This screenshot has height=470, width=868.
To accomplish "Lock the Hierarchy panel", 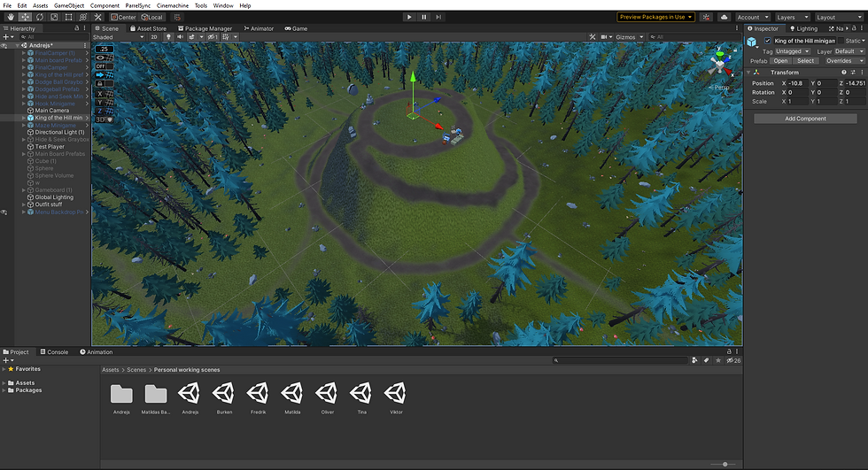I will point(76,28).
